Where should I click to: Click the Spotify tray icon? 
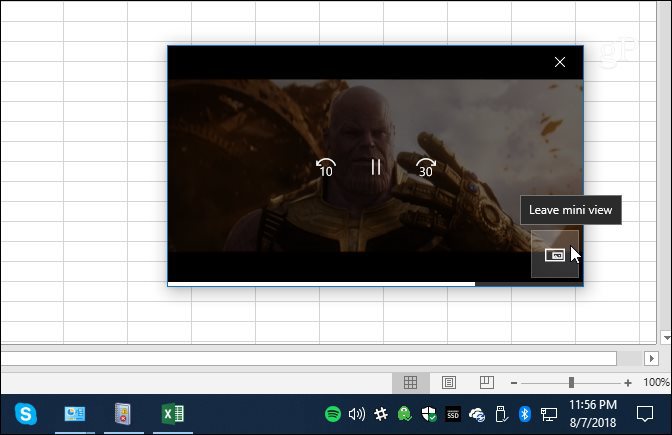(x=333, y=414)
